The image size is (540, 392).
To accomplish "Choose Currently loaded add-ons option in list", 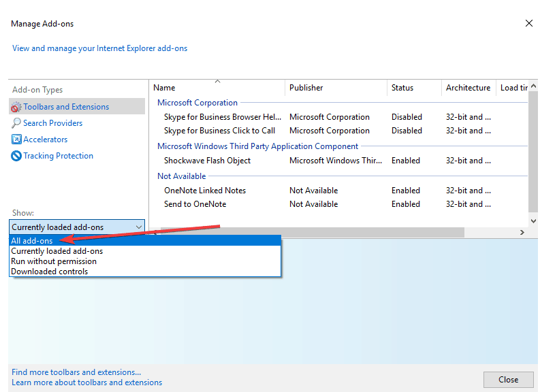I will [145, 251].
